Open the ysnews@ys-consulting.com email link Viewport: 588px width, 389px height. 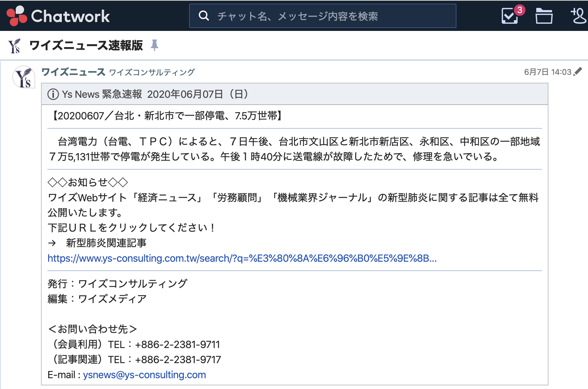(x=144, y=375)
